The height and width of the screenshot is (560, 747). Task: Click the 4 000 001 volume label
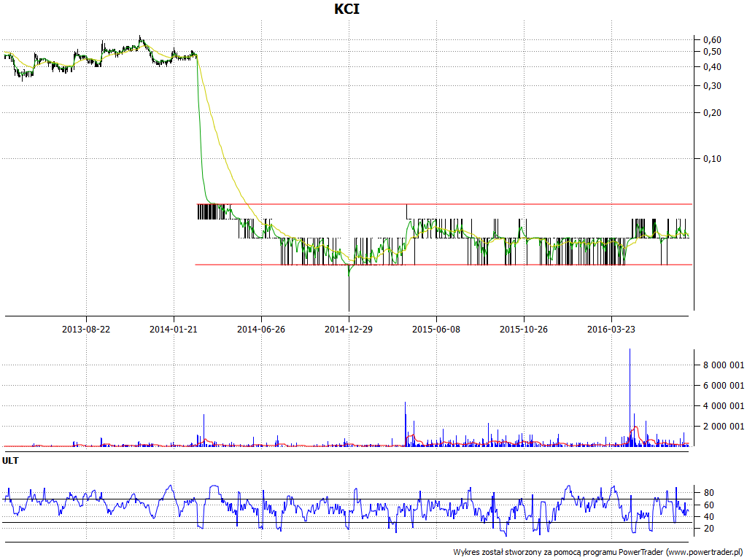click(x=724, y=405)
